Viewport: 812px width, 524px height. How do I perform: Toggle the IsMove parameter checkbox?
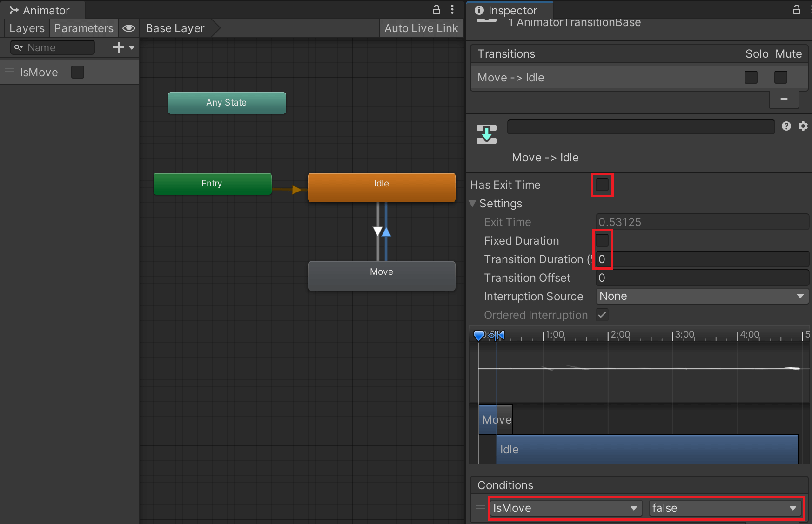click(78, 72)
